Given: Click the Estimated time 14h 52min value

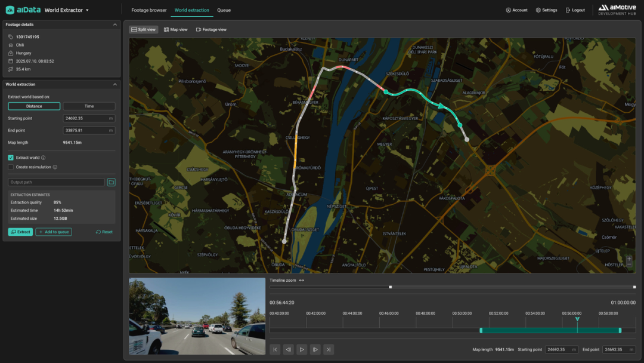Looking at the screenshot, I should [x=63, y=211].
